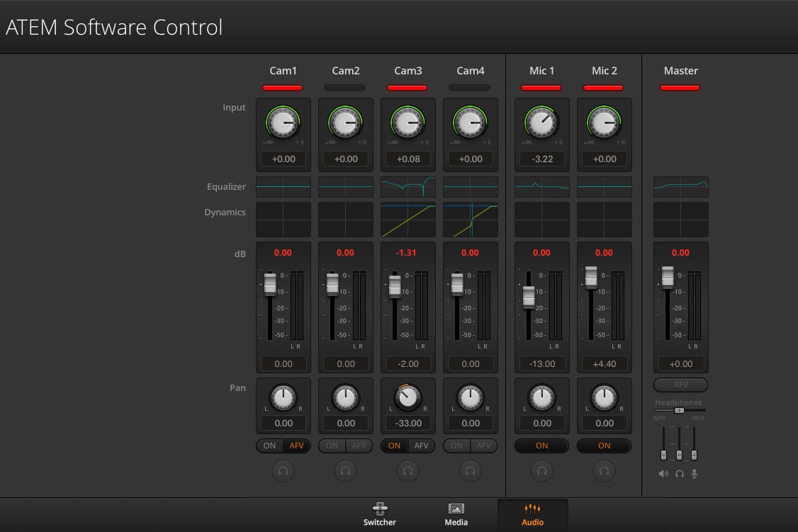798x532 pixels.
Task: Click the Master volume fader handle
Action: tap(667, 278)
